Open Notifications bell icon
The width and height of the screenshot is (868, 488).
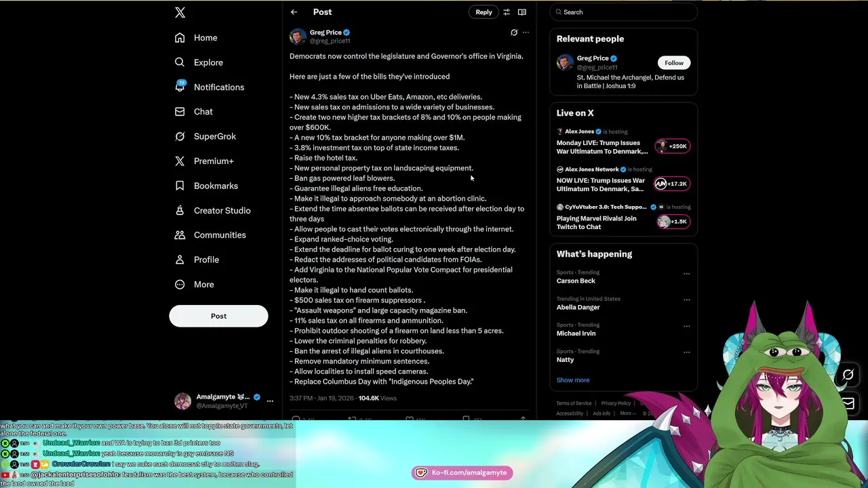pyautogui.click(x=180, y=87)
